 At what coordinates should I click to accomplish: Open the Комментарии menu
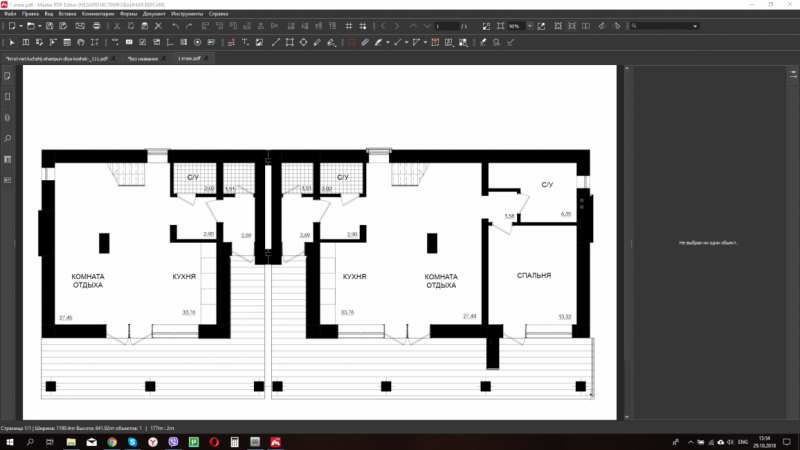tap(98, 14)
